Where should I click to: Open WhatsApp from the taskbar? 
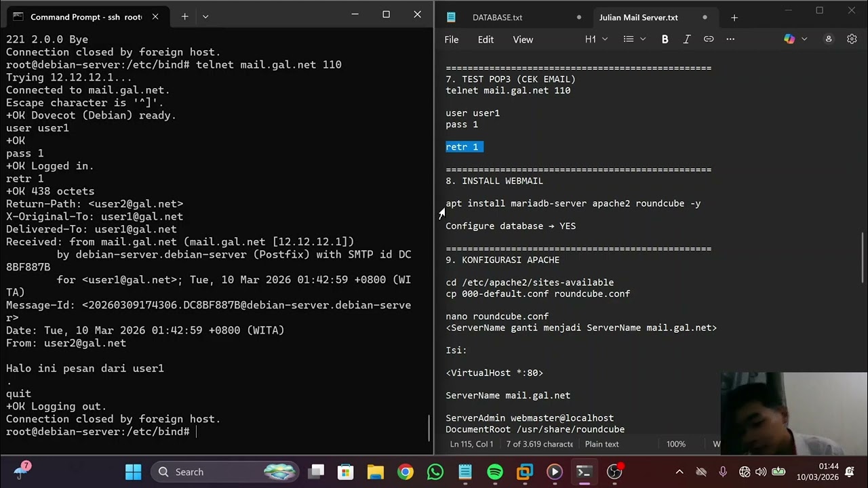435,472
